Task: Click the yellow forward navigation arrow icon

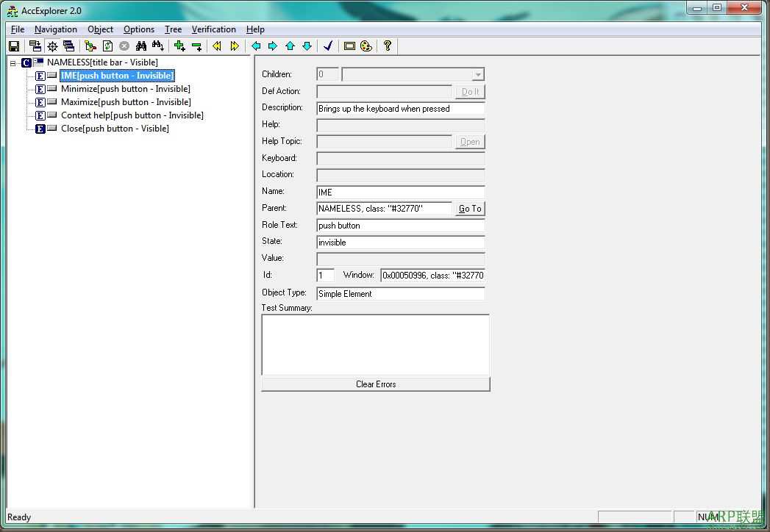Action: tap(234, 46)
